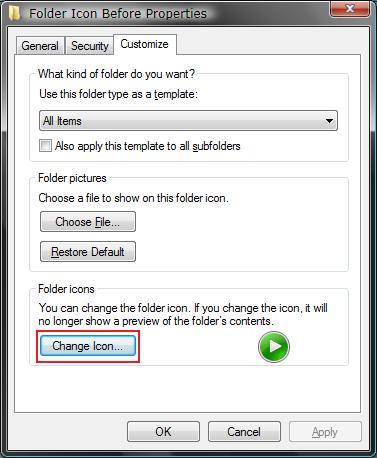Open the Choose File button
This screenshot has width=377, height=458.
pyautogui.click(x=88, y=222)
